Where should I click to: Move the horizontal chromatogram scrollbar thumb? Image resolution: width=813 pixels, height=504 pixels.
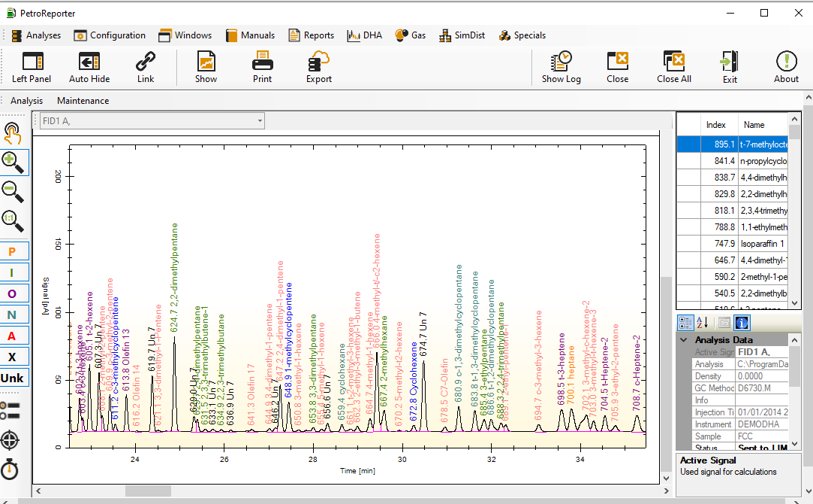148,491
